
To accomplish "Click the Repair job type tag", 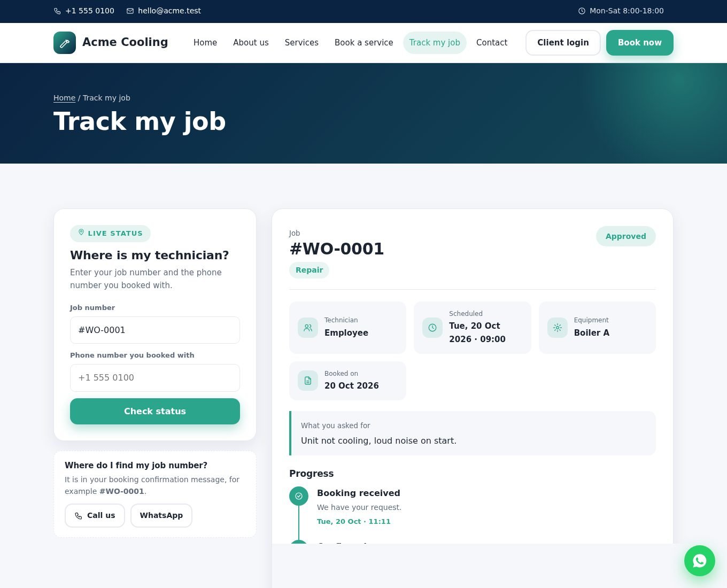I will click(x=310, y=270).
